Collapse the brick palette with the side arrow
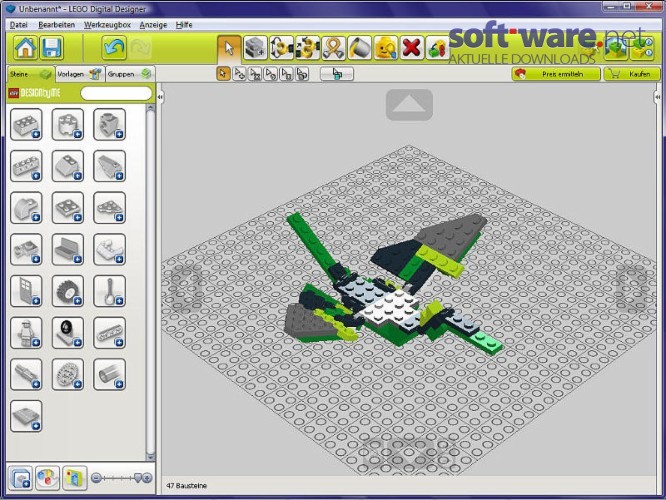The image size is (666, 500). pos(160,97)
